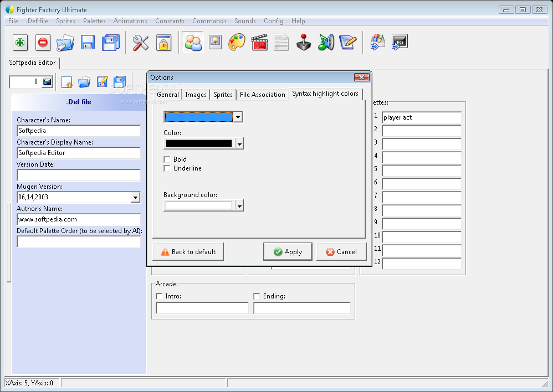Click the white Background color swatch
553x392 pixels.
[199, 205]
